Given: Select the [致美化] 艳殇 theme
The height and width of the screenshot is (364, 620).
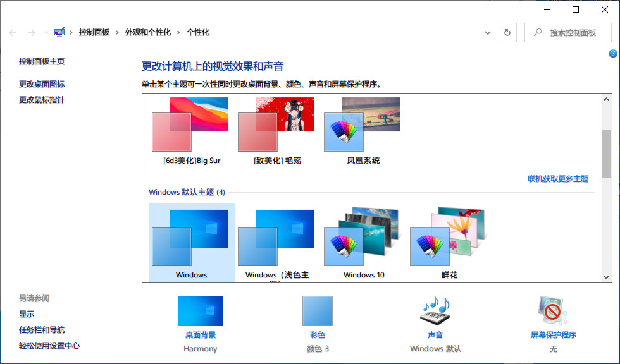Looking at the screenshot, I should (277, 131).
